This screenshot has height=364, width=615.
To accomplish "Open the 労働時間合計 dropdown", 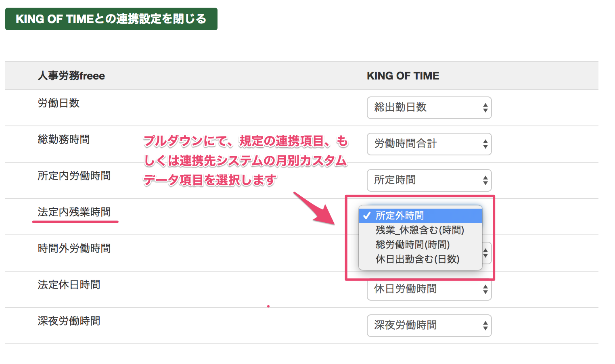I will [x=429, y=144].
